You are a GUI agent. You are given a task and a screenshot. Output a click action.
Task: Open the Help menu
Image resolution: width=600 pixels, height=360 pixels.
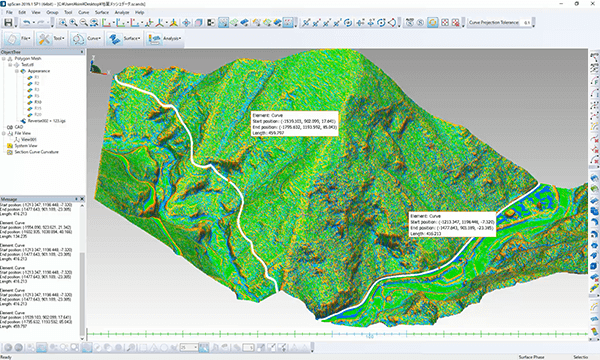point(140,12)
